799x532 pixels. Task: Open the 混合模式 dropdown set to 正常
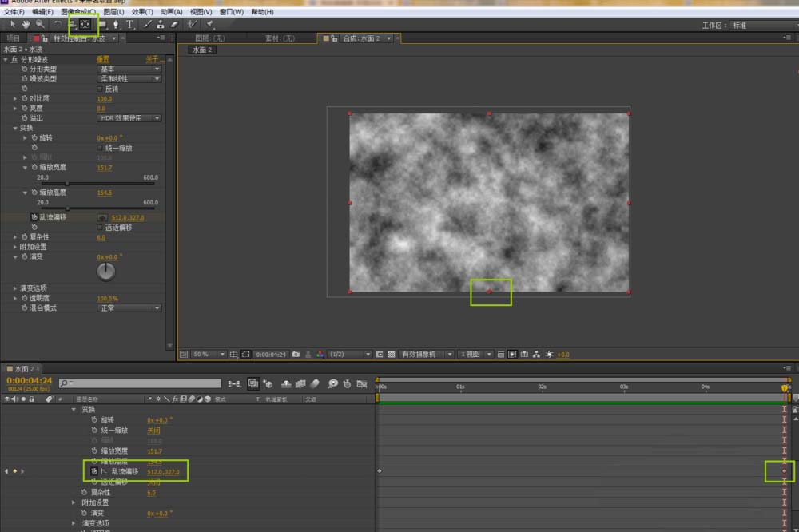129,308
